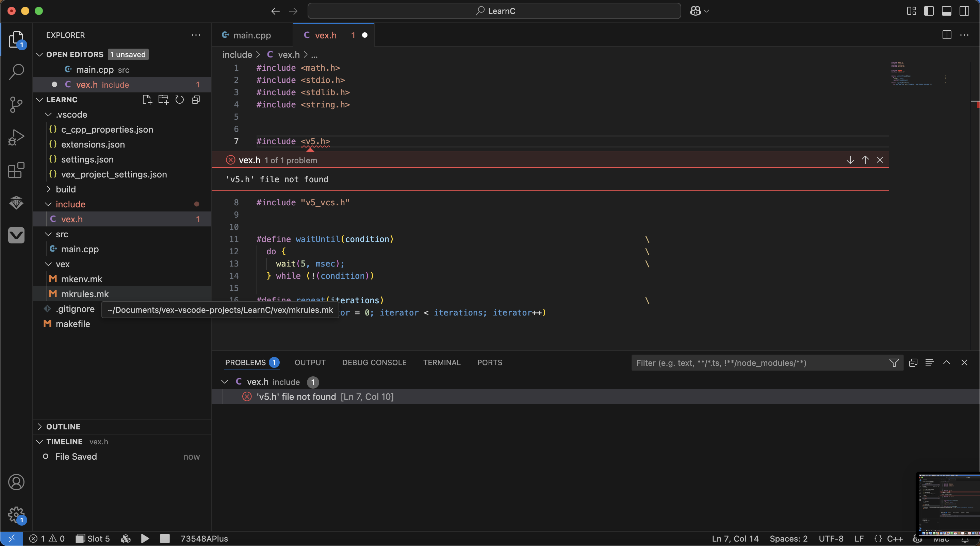Open the VEX extension sidebar icon
Image resolution: width=980 pixels, height=546 pixels.
(16, 235)
